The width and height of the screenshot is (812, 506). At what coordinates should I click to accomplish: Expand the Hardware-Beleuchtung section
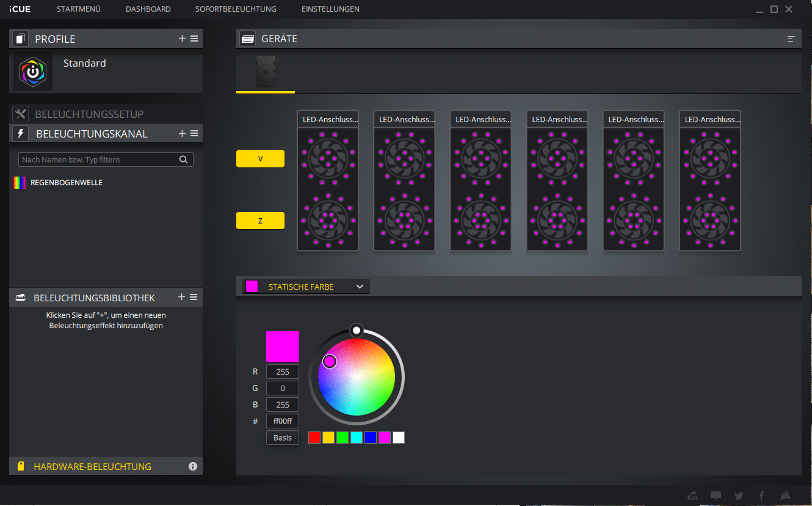tap(92, 466)
